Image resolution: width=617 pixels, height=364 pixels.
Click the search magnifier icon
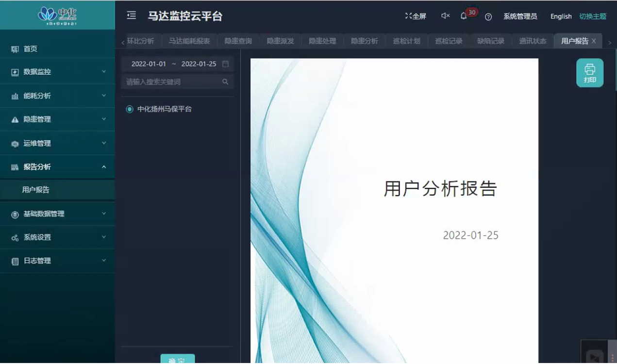point(225,82)
